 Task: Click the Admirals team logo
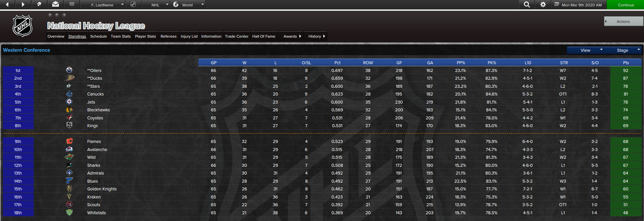69,173
